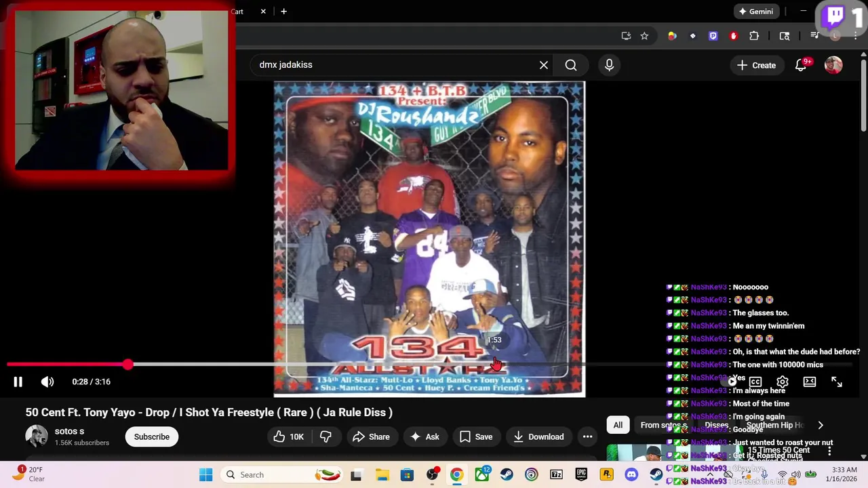This screenshot has height=488, width=868.
Task: Switch to theater mode
Action: (x=810, y=382)
